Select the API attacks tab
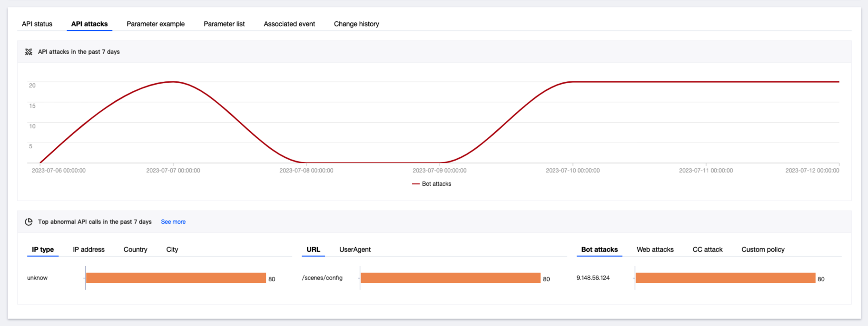This screenshot has width=868, height=326. (x=89, y=24)
